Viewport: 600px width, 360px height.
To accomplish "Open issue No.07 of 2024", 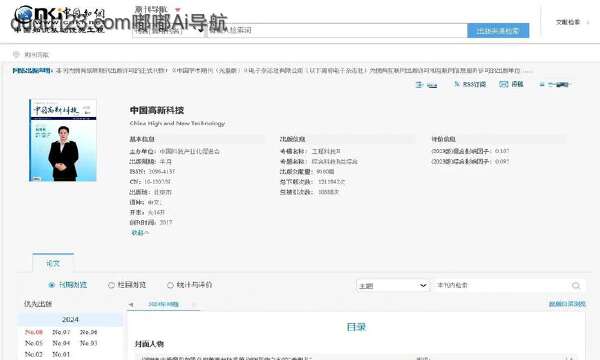I will pyautogui.click(x=61, y=332).
